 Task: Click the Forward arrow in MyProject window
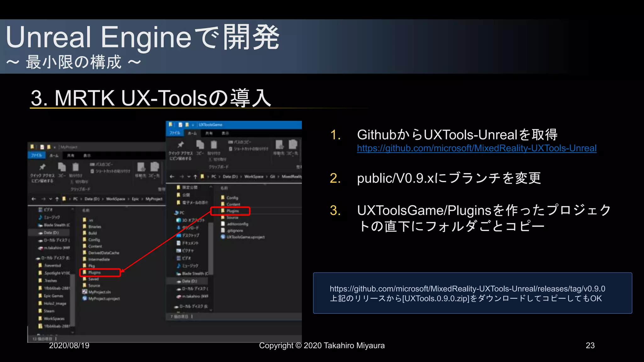point(43,199)
